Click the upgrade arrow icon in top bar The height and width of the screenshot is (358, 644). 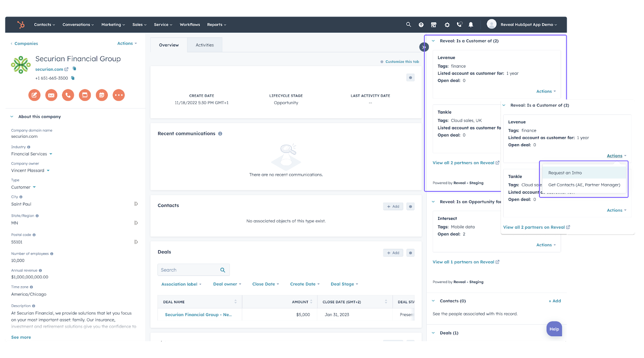[421, 25]
